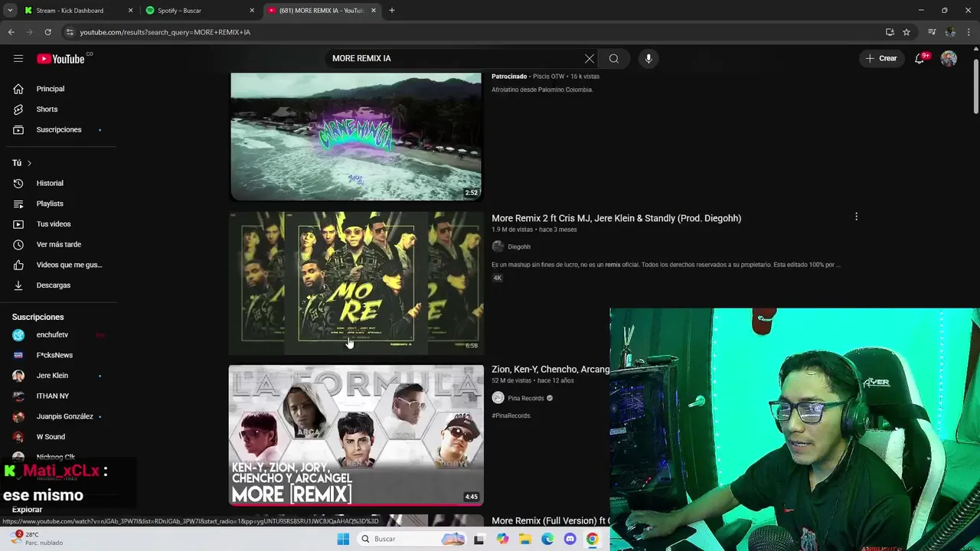This screenshot has width=980, height=551.
Task: Play the More Remix 2 thumbnail
Action: tap(356, 283)
